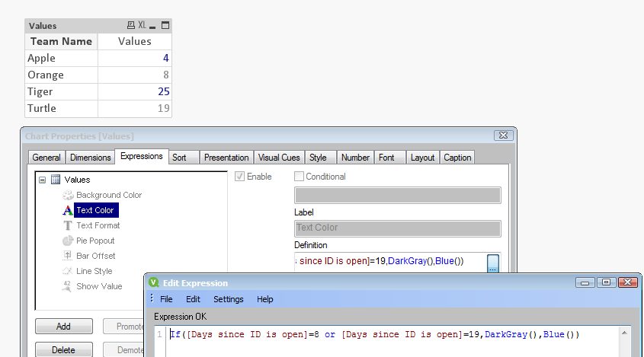Select Text Format in the expression tree
The height and width of the screenshot is (357, 644).
98,225
